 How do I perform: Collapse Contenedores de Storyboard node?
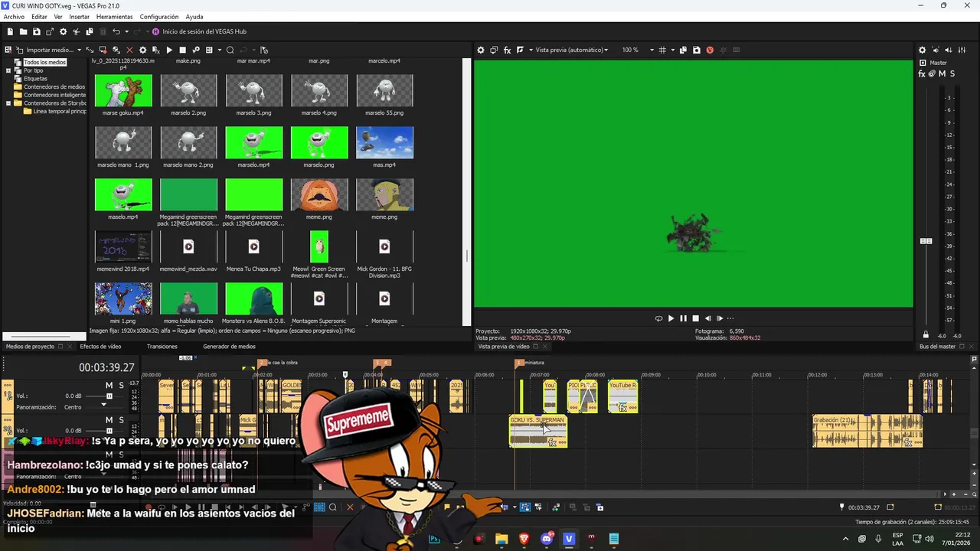8,103
